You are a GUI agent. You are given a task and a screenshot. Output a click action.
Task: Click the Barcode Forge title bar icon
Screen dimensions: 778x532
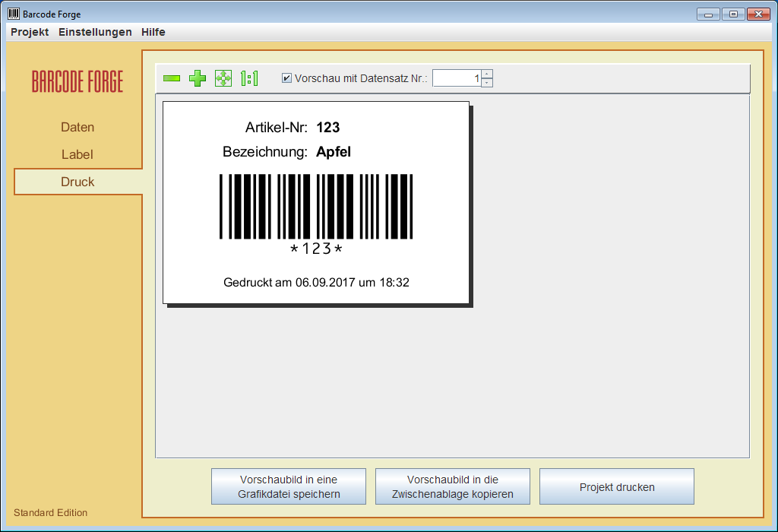[14, 14]
